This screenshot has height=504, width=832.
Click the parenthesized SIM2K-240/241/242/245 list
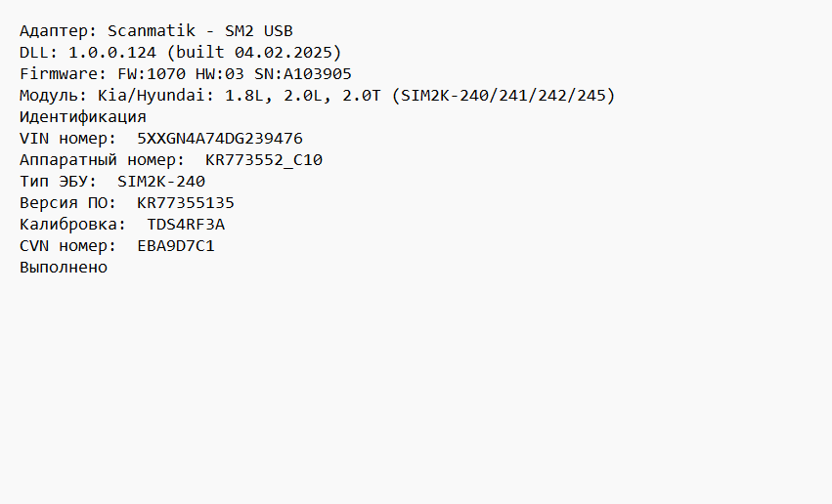[x=504, y=95]
